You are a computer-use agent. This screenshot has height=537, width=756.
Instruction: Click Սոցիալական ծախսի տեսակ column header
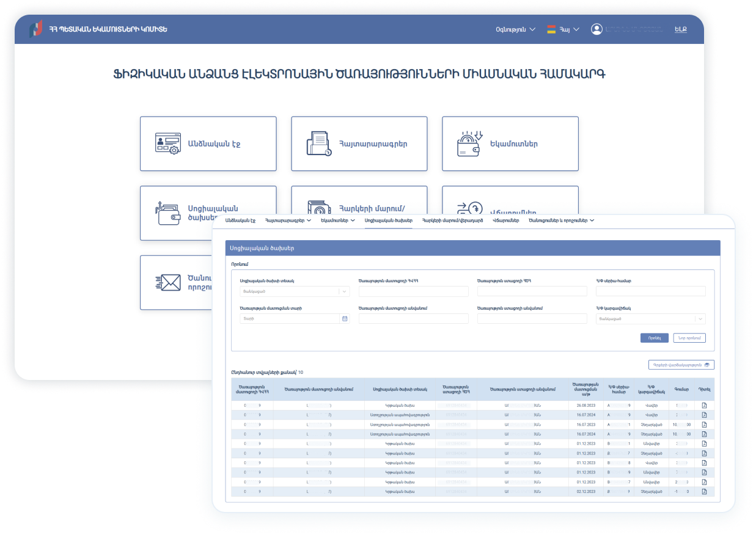click(400, 389)
